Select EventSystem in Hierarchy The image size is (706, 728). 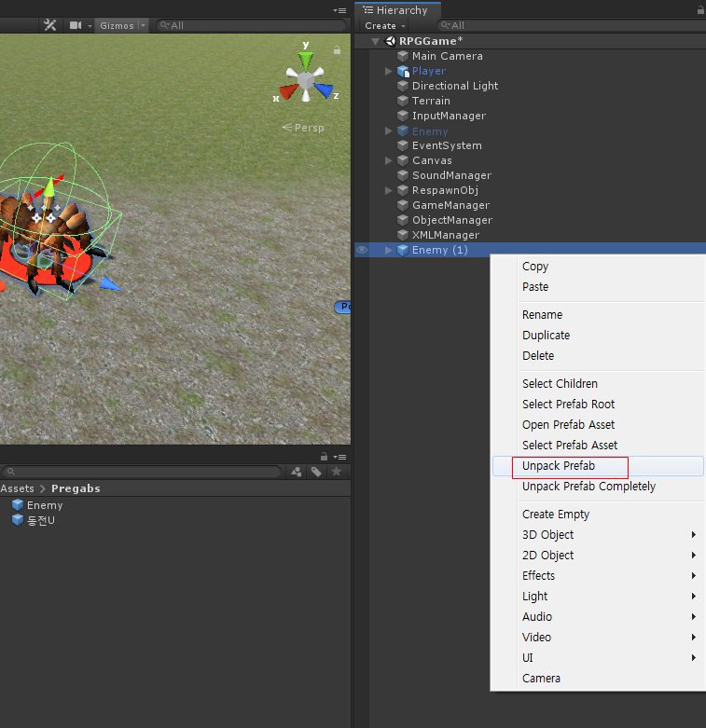pos(447,145)
